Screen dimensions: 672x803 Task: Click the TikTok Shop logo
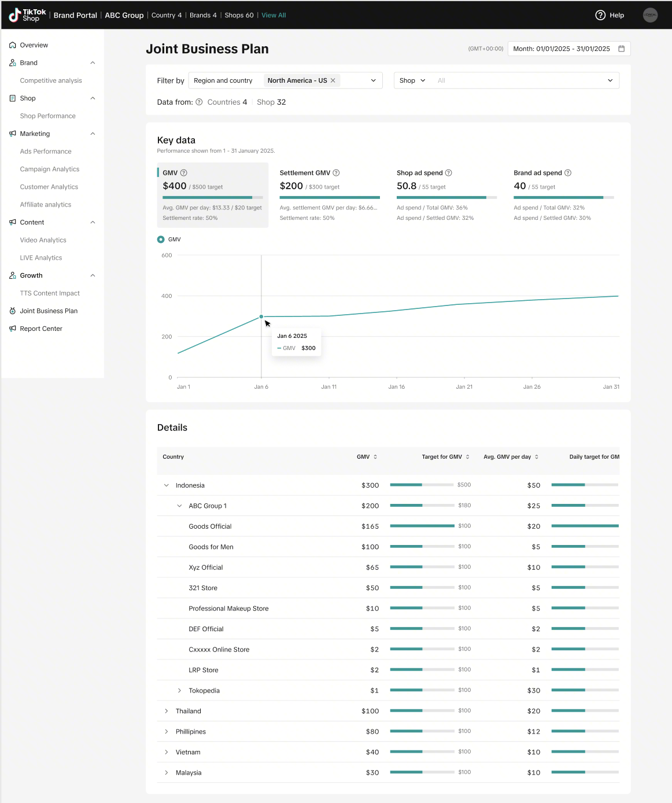27,15
